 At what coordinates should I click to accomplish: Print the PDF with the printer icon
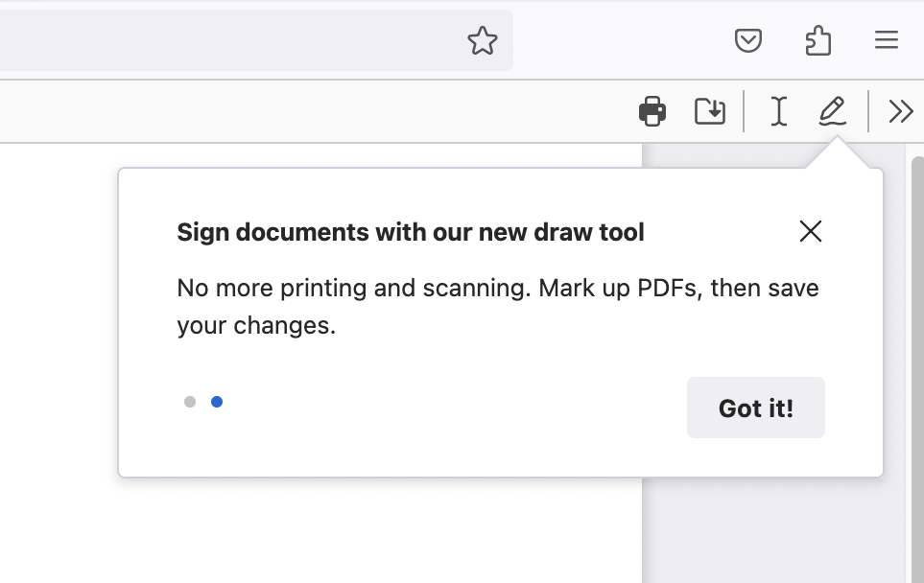pyautogui.click(x=652, y=111)
